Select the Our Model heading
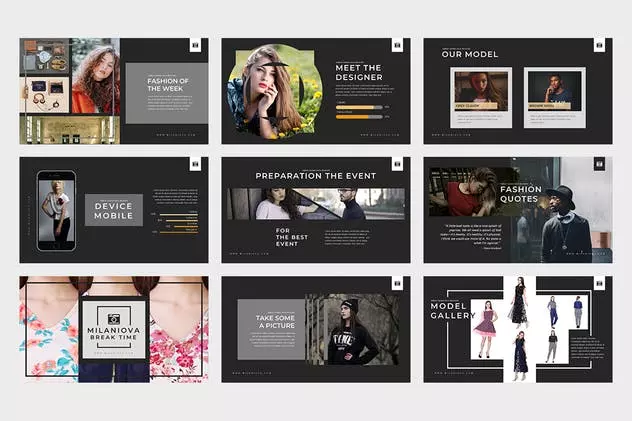 click(470, 54)
